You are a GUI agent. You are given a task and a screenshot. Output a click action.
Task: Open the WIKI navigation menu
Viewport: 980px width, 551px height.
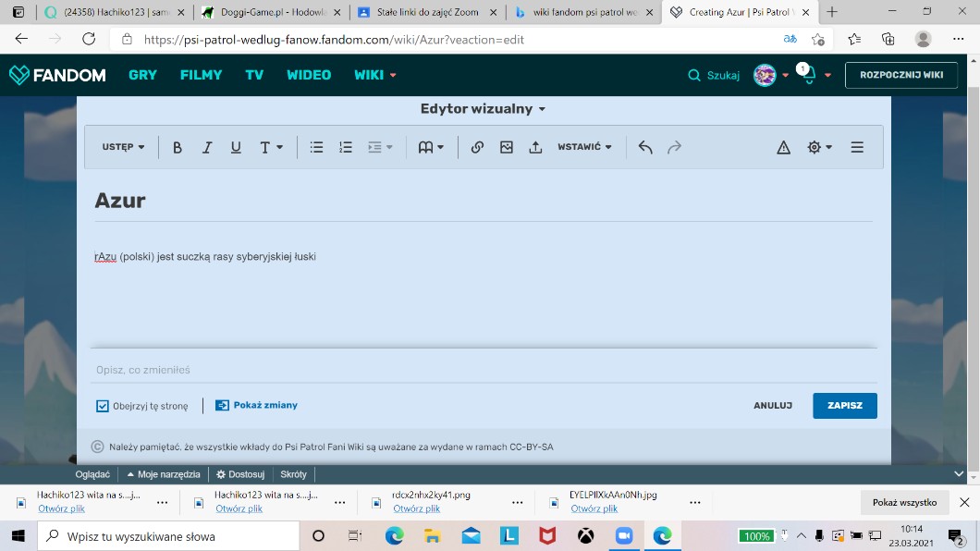coord(374,75)
